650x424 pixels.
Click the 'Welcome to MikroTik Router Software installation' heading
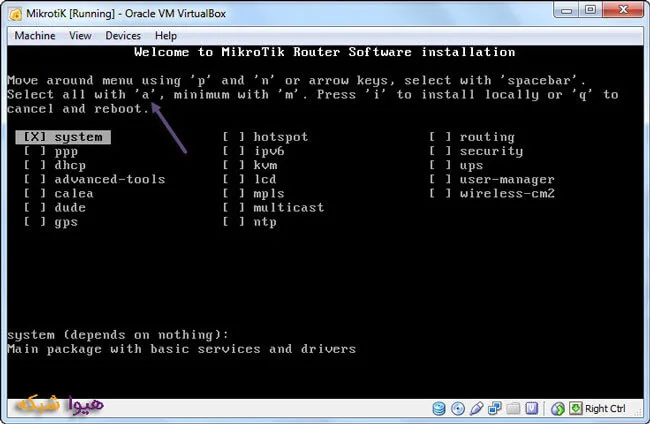[325, 52]
